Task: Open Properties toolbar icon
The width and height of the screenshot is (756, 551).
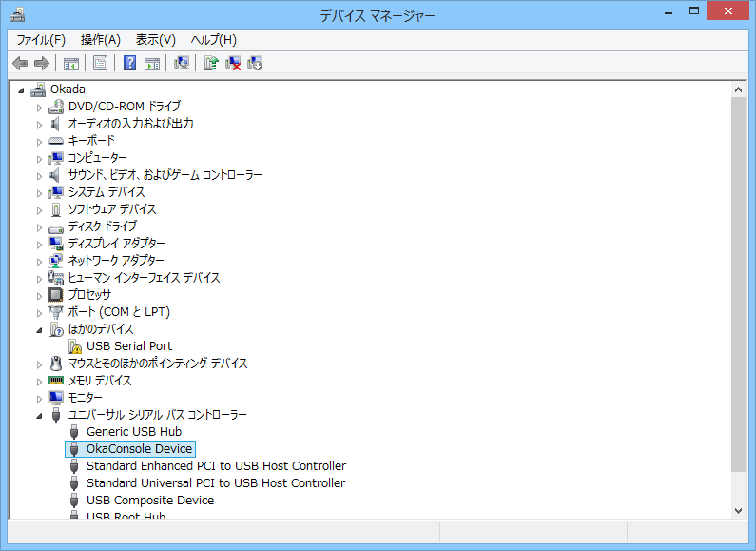Action: tap(100, 63)
